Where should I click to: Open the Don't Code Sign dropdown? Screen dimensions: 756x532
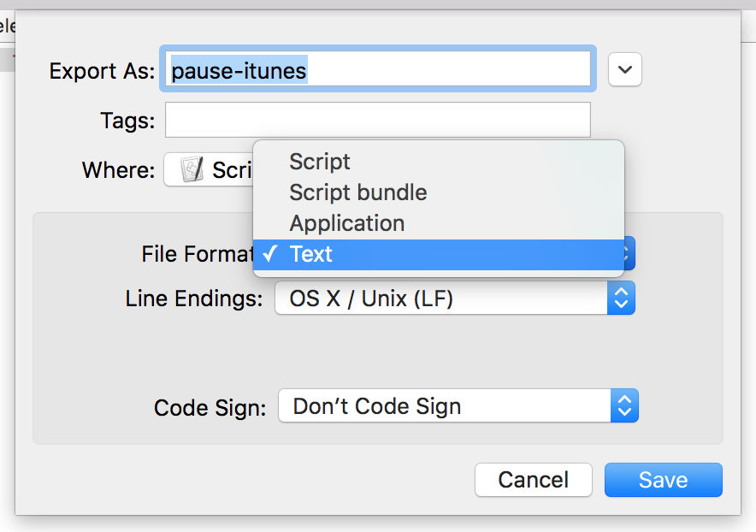458,405
